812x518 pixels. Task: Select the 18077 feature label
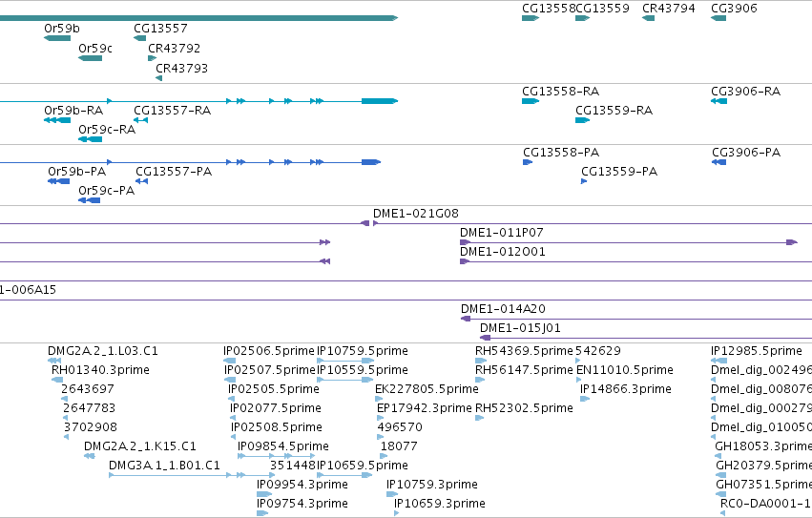click(x=399, y=446)
